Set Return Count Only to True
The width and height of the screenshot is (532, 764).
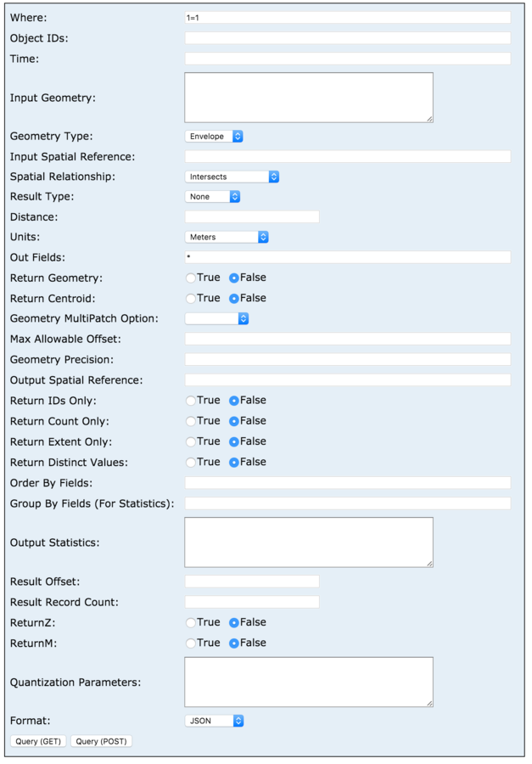[x=191, y=421]
